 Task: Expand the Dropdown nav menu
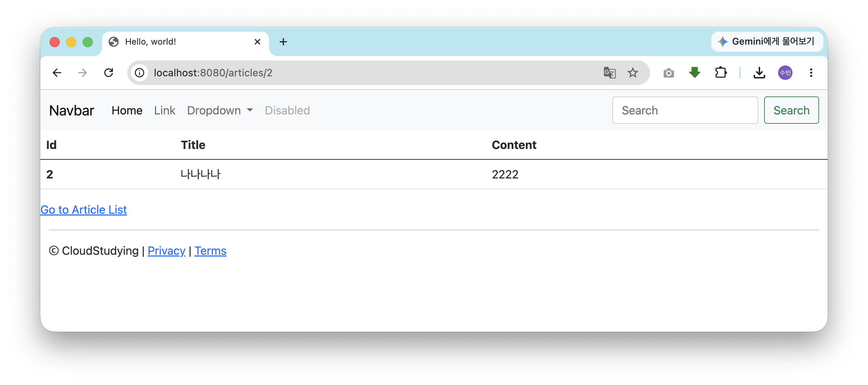(x=220, y=110)
